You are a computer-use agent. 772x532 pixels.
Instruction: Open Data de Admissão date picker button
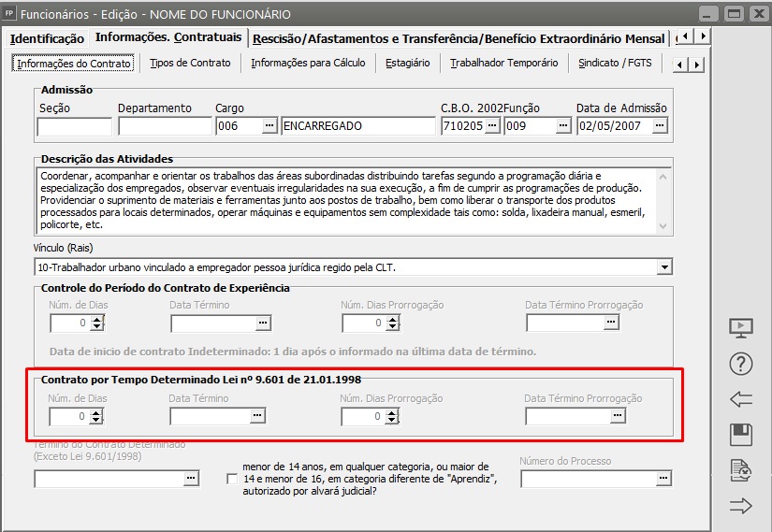coord(660,126)
